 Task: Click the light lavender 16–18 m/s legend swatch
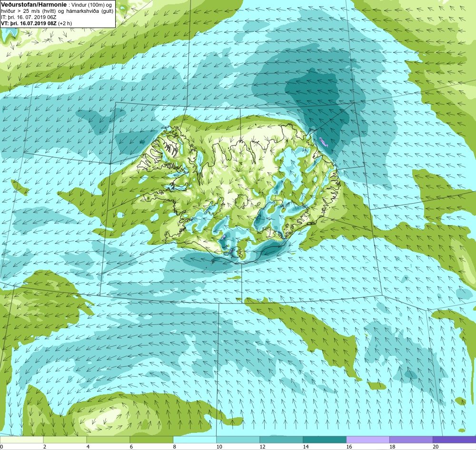[x=368, y=440]
